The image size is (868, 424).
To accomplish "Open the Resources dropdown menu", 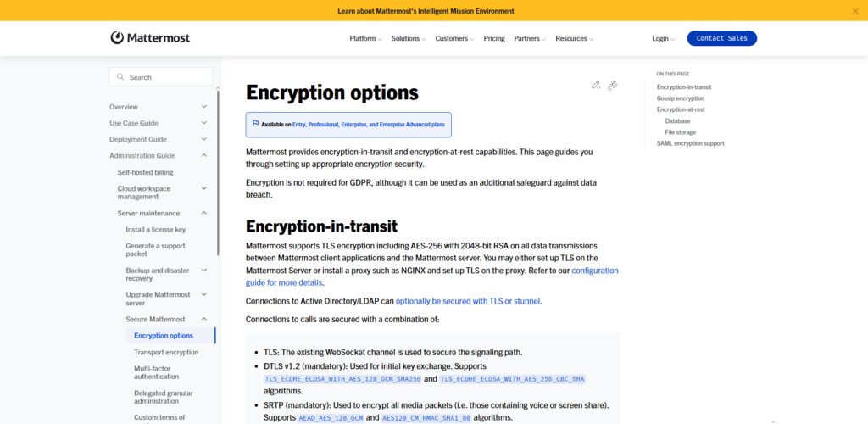I will point(575,39).
